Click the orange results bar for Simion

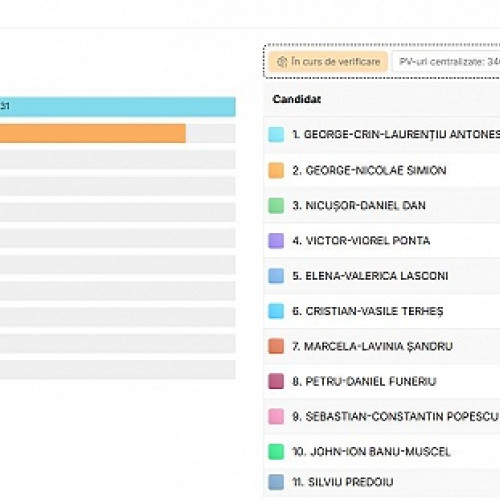pyautogui.click(x=93, y=133)
